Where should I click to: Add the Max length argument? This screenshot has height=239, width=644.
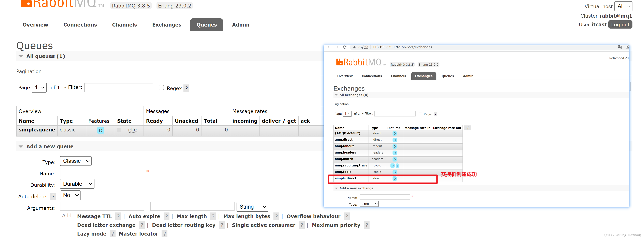pyautogui.click(x=192, y=216)
